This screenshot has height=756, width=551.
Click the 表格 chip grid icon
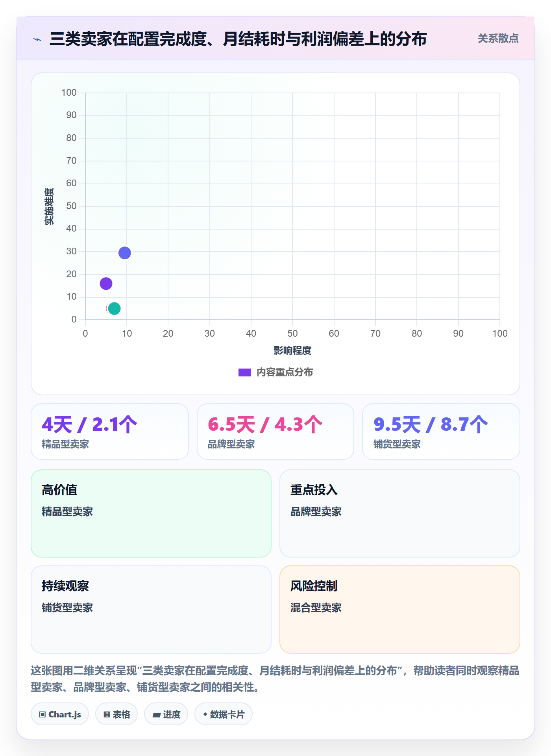point(107,715)
